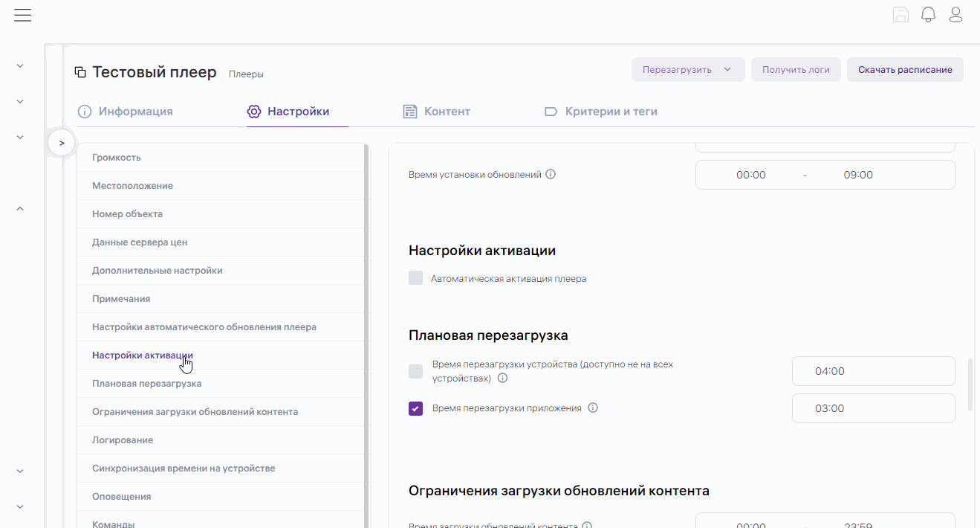Open the Перезагрузить dropdown
Image resolution: width=980 pixels, height=528 pixels.
(687, 70)
